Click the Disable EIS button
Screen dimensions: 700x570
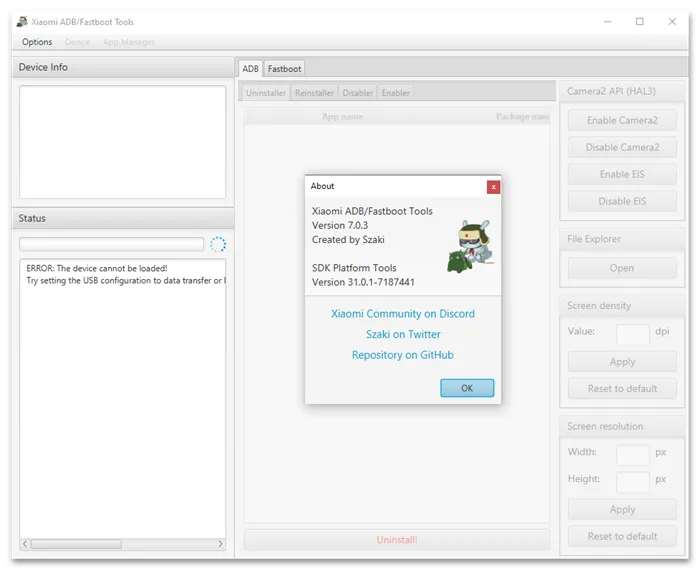(x=622, y=201)
